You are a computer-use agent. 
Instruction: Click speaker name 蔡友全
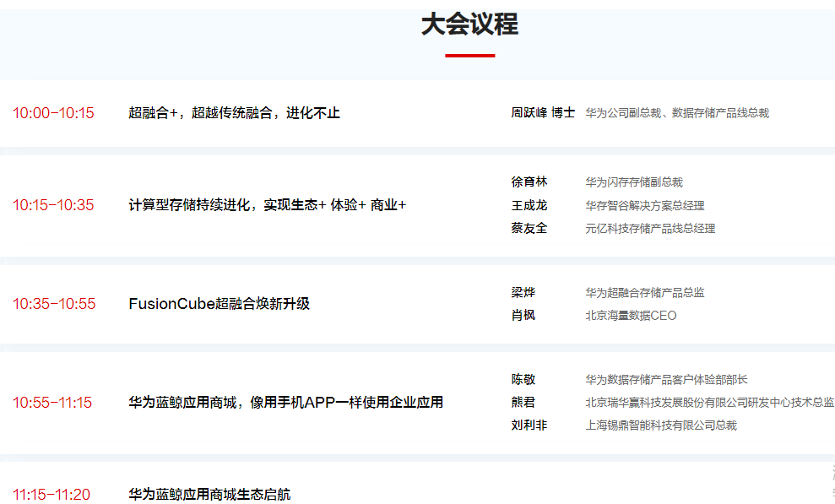529,228
